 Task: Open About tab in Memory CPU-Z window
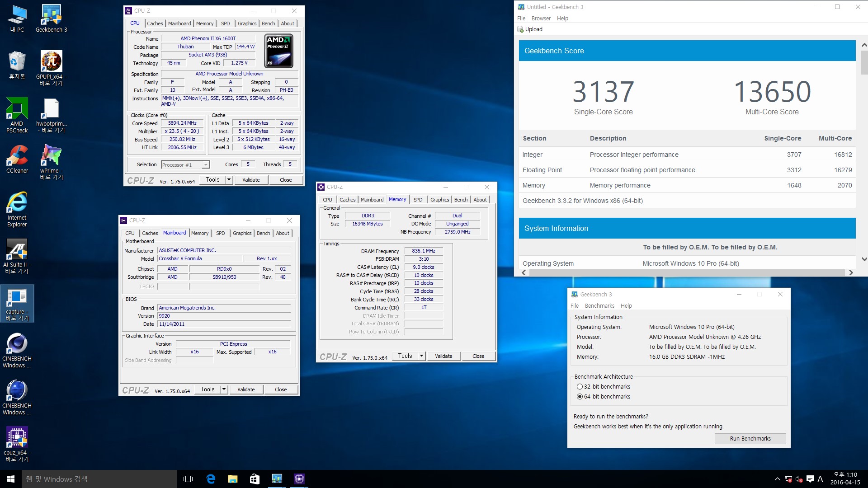click(480, 200)
